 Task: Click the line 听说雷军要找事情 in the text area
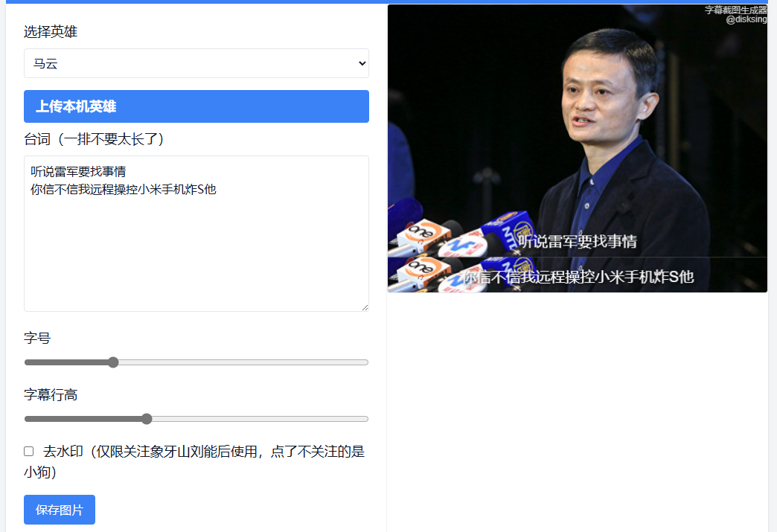click(x=78, y=172)
